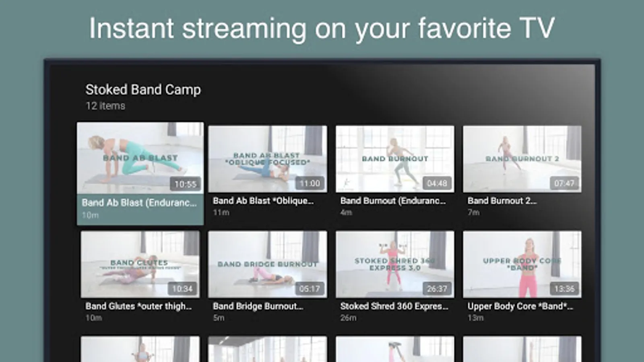644x362 pixels.
Task: Open Band Ab Blast Oblique Focused thumbnail
Action: [x=268, y=159]
